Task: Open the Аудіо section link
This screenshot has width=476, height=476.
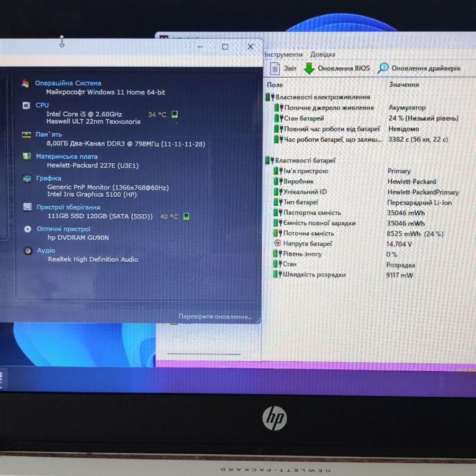Action: (x=46, y=251)
